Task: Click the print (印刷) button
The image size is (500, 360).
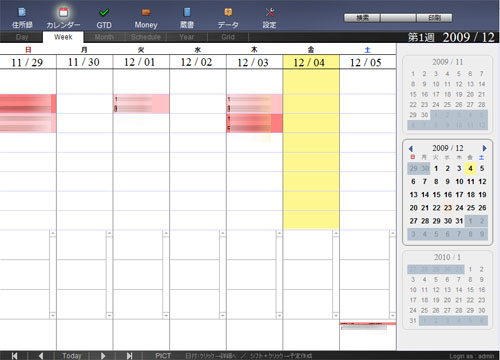Action: [x=434, y=18]
